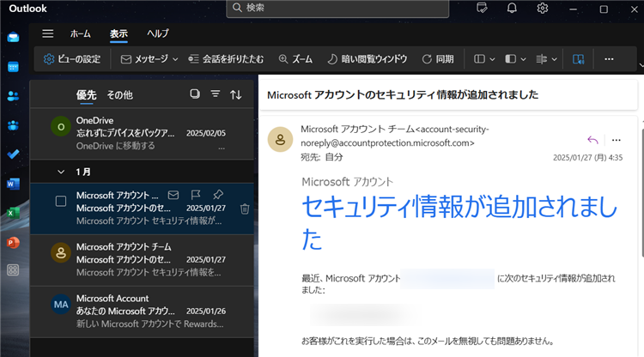Pin the selected email with the pin icon
Screen dimensions: 644x357
[x=220, y=196]
